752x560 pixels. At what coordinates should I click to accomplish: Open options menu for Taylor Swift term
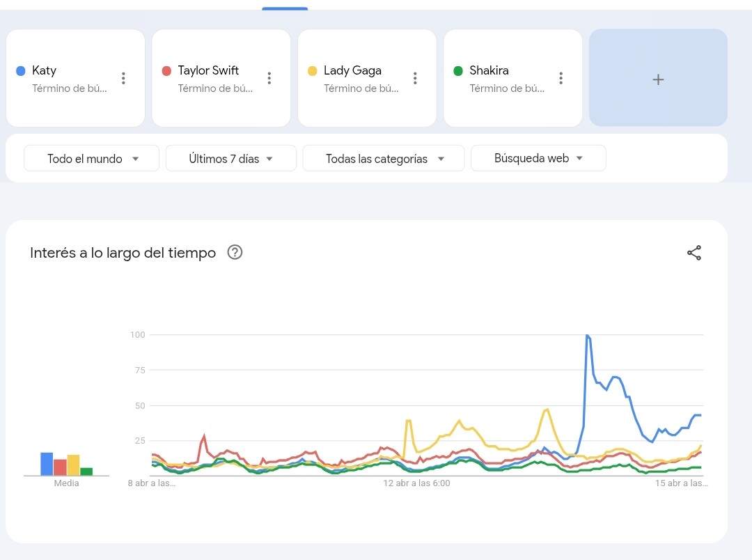(x=269, y=78)
